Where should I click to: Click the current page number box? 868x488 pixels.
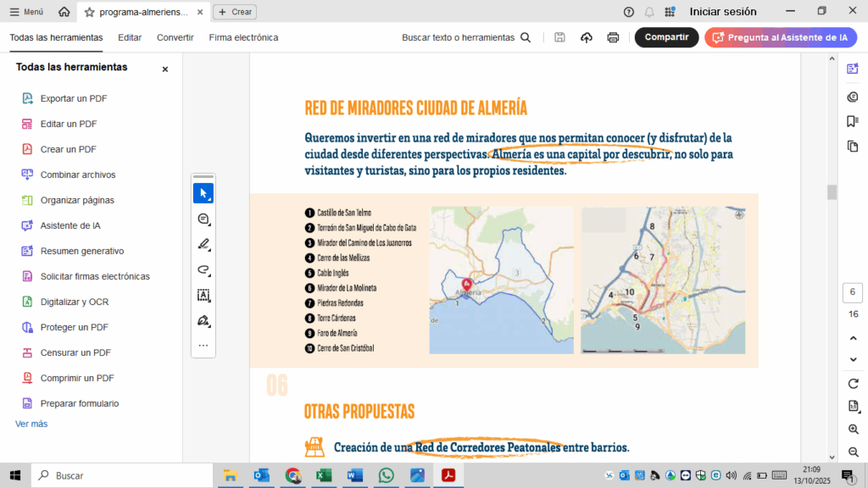pos(853,292)
